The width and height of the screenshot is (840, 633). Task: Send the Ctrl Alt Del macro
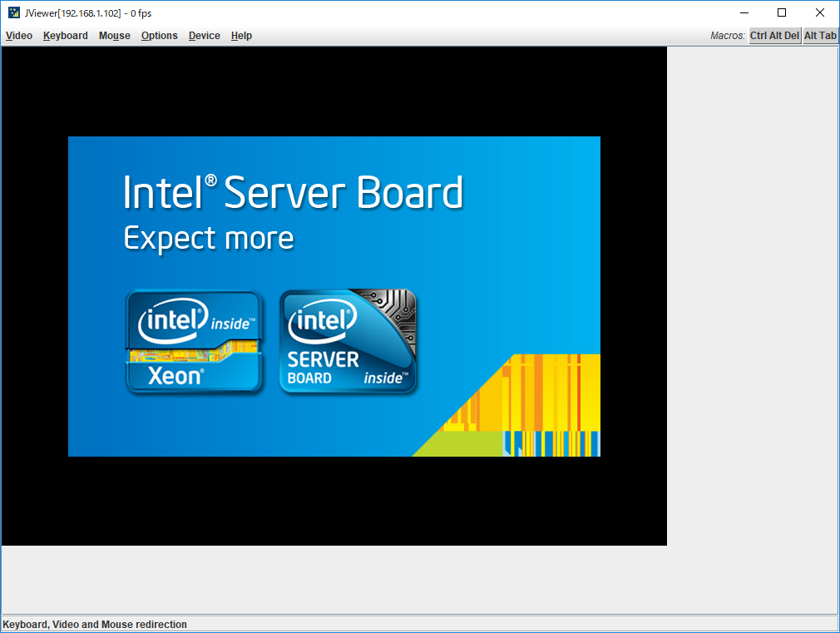[x=774, y=36]
